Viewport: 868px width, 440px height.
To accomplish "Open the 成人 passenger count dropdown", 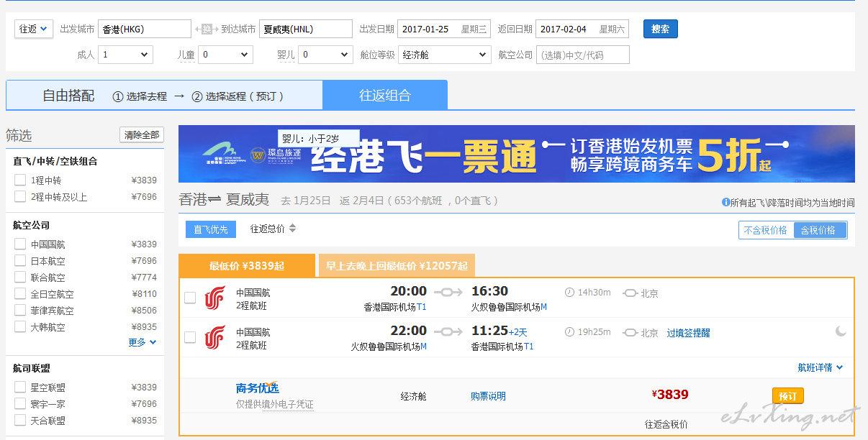I will pos(125,55).
